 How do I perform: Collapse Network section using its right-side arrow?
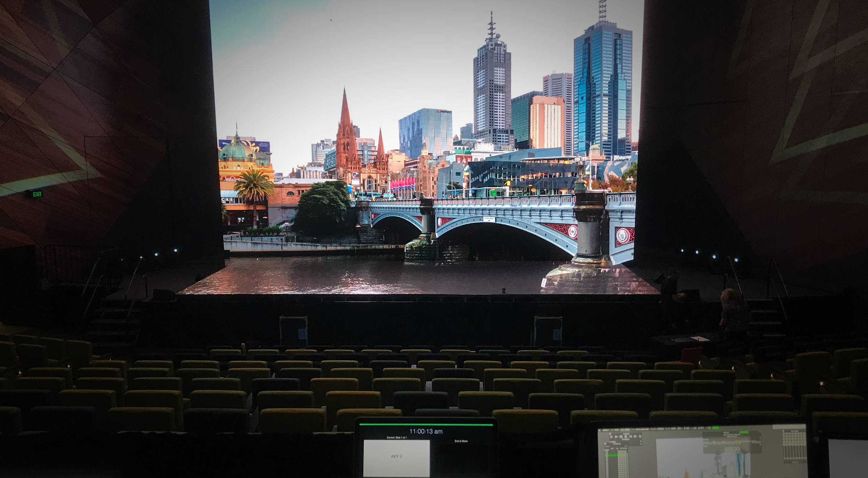pos(760,432)
